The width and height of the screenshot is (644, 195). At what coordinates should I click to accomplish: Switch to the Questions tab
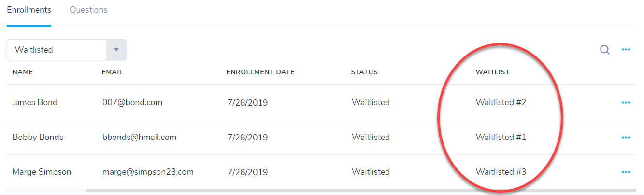pos(88,10)
